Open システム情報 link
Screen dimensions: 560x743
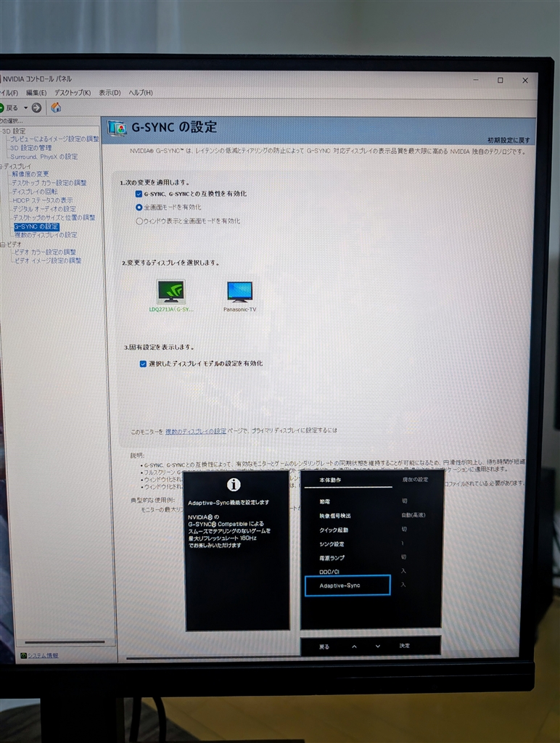43,655
